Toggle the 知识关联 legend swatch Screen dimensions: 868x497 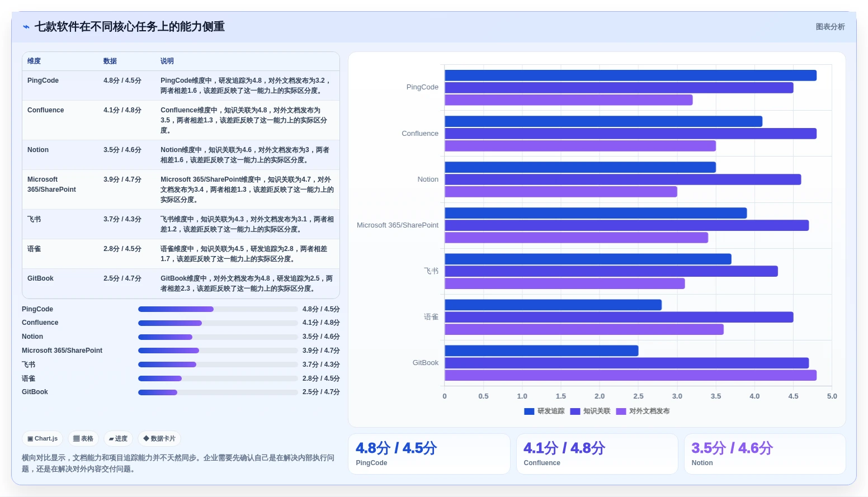coord(575,411)
